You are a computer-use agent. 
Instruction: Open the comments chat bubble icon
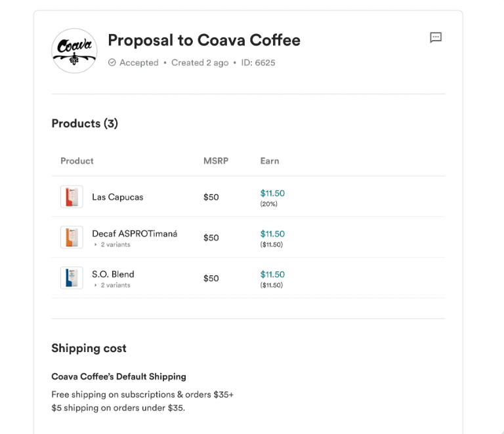point(436,37)
